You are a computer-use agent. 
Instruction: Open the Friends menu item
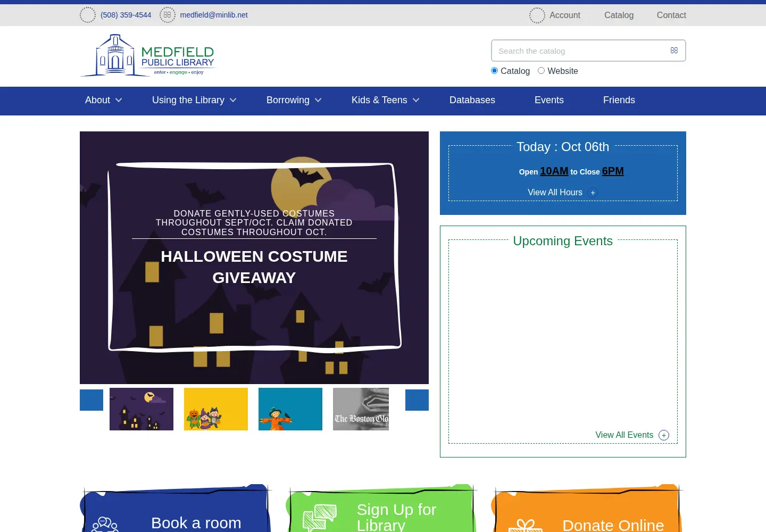(619, 100)
